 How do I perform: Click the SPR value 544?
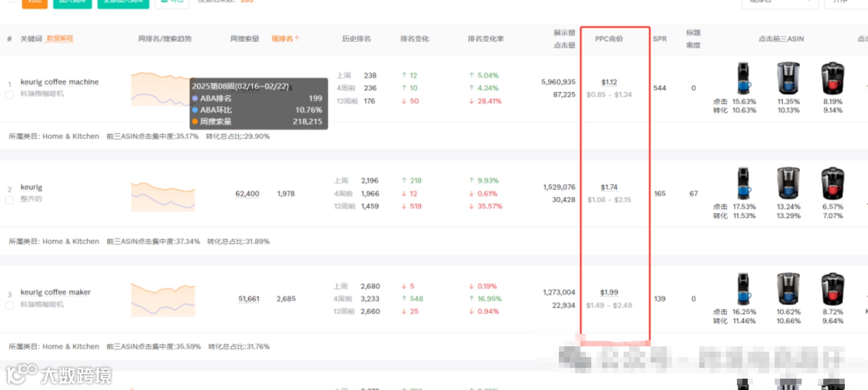click(x=660, y=88)
